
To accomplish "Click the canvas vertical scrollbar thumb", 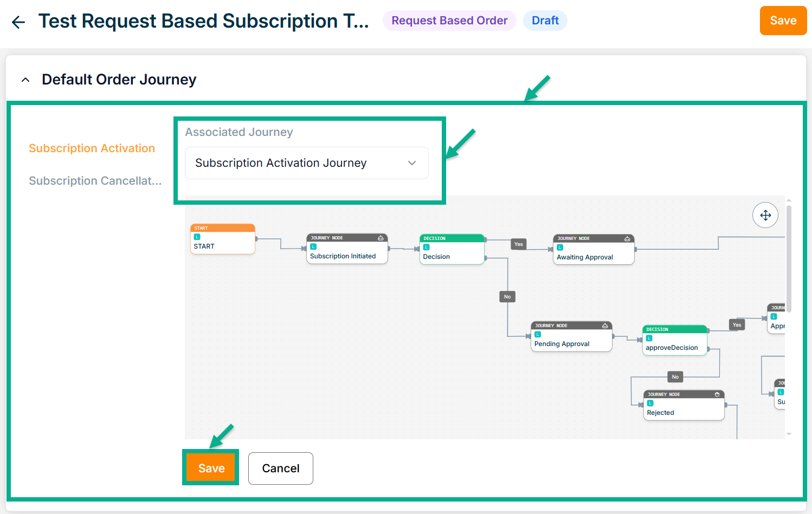I will pyautogui.click(x=789, y=257).
